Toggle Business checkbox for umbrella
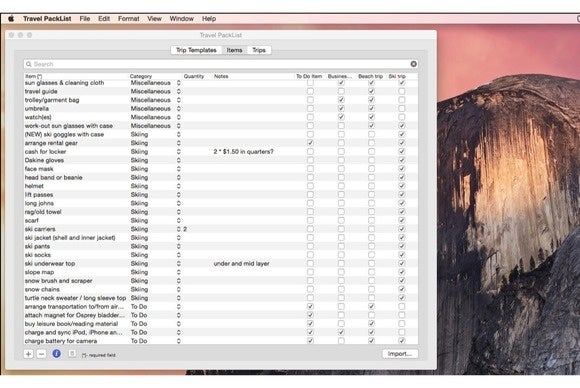Viewport: 580px width, 388px height. point(341,108)
